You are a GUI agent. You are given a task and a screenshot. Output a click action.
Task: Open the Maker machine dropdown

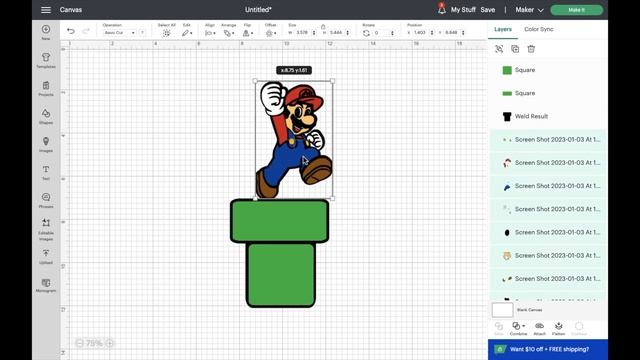[529, 10]
